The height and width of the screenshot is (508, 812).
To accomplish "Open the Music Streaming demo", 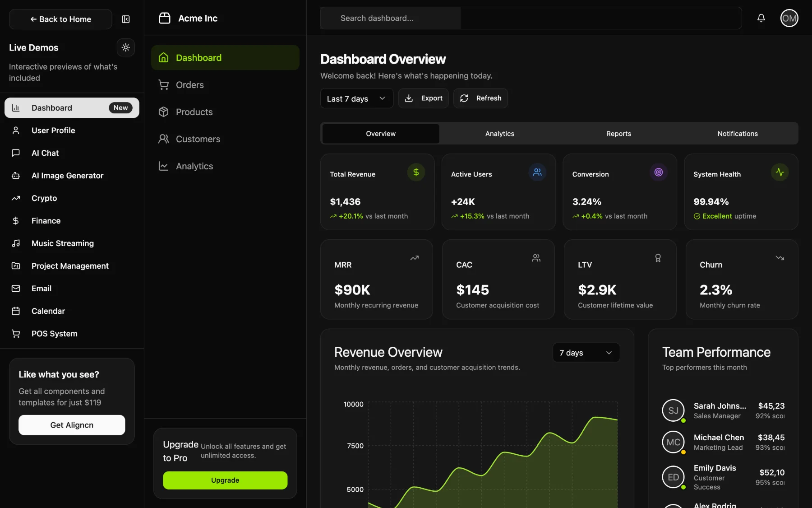I will click(72, 243).
